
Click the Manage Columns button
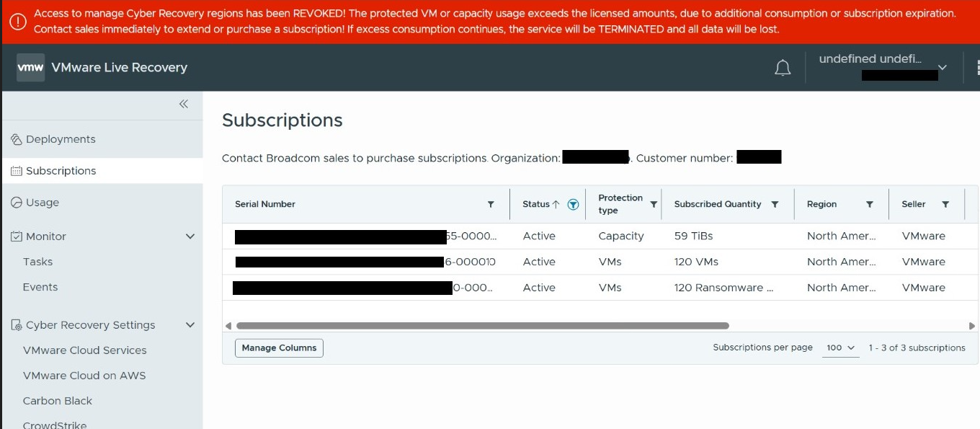[x=279, y=348]
